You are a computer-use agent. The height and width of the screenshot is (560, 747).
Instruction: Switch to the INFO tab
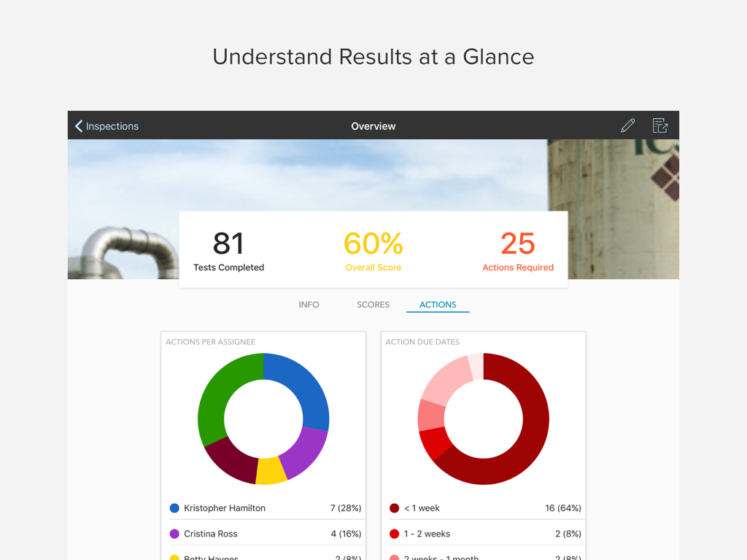[309, 305]
